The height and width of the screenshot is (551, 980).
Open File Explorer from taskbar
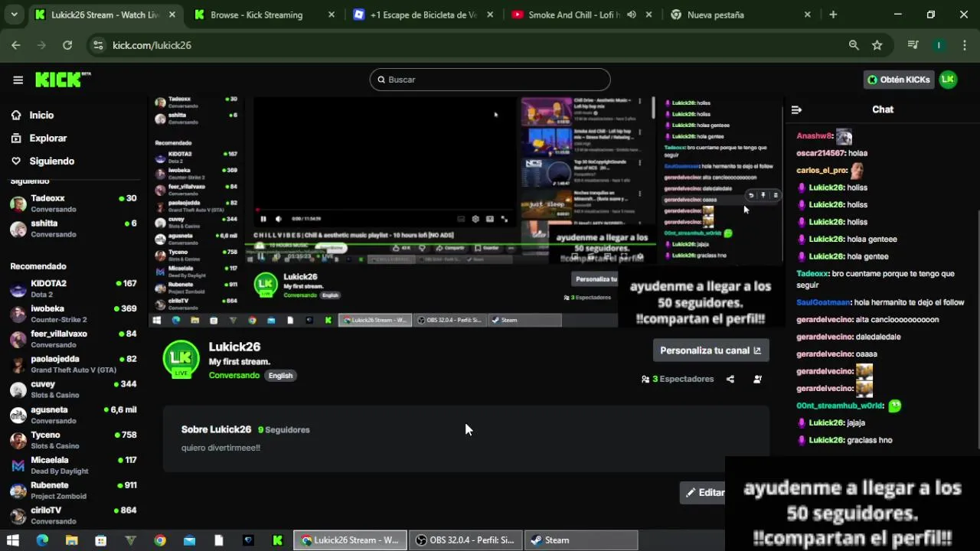tap(71, 540)
